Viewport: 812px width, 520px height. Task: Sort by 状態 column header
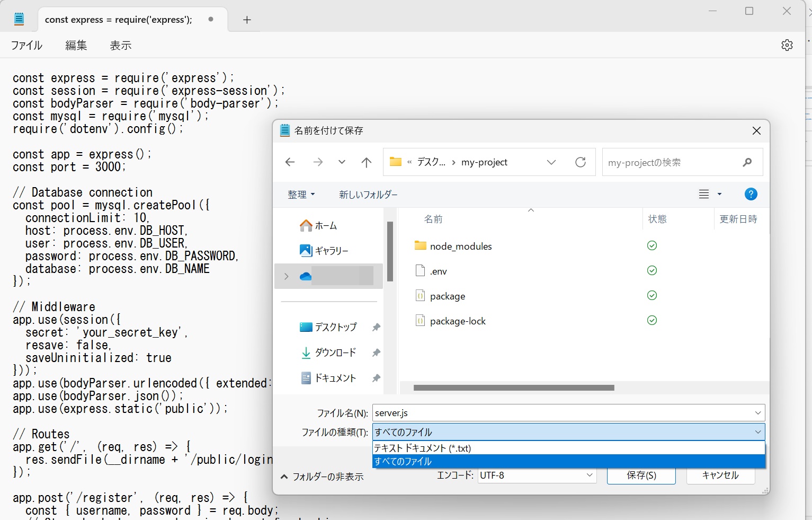coord(657,219)
